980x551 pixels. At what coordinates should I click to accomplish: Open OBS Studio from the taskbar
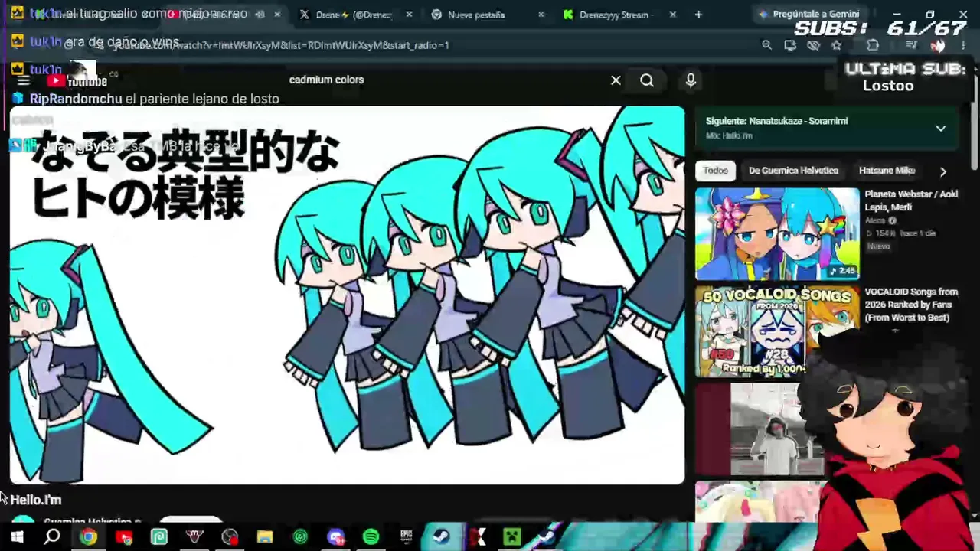pos(230,537)
